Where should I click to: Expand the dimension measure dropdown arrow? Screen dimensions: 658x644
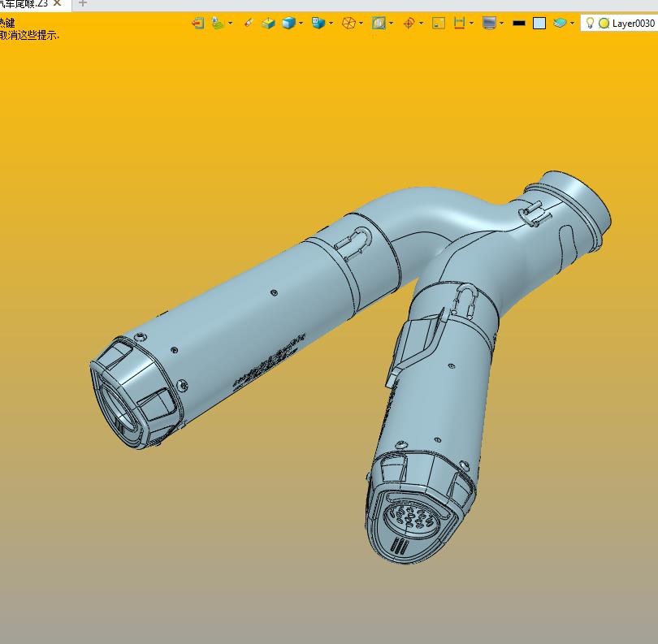(x=471, y=24)
